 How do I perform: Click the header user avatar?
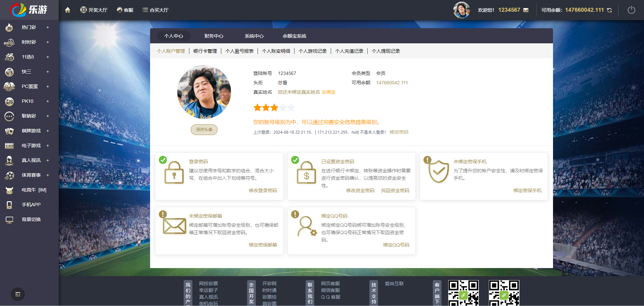point(462,10)
